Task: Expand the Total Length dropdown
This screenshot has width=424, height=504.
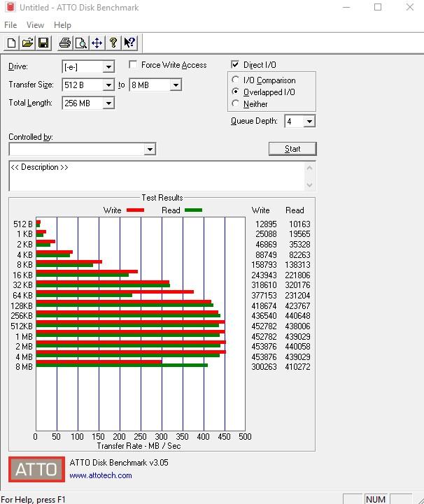Action: (x=108, y=103)
